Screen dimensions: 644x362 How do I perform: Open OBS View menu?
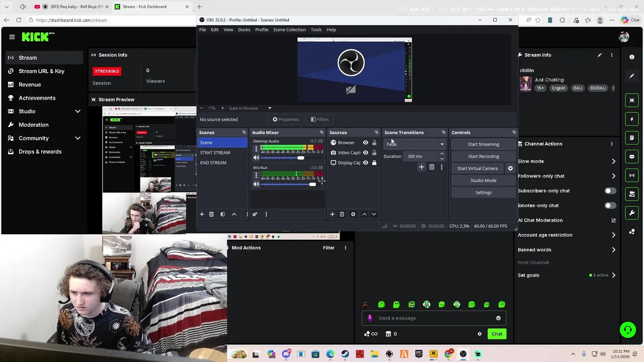pos(228,30)
